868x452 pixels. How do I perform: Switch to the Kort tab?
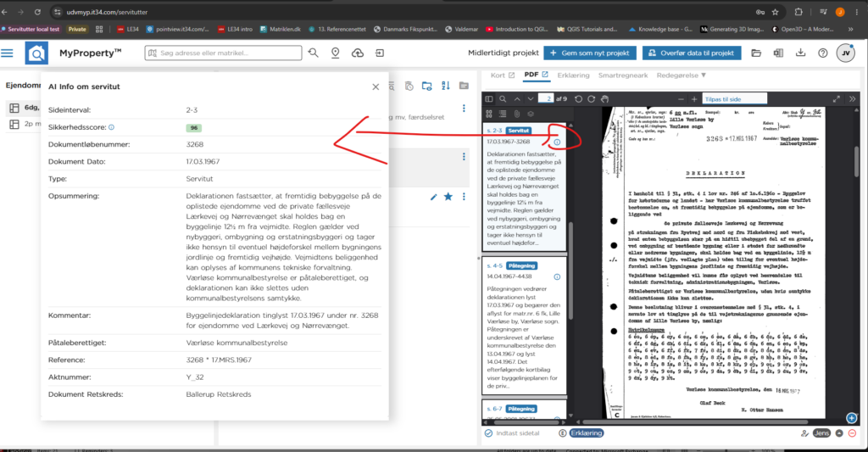[503, 75]
